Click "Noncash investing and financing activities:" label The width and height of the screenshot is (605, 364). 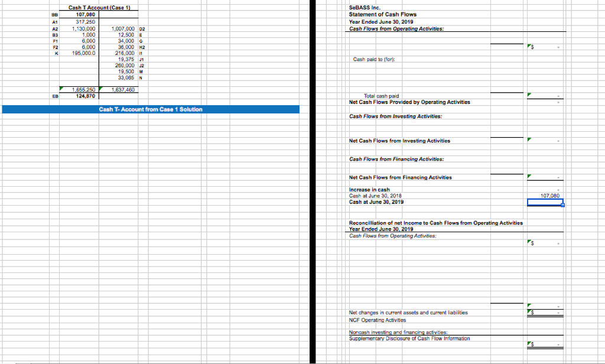click(398, 332)
